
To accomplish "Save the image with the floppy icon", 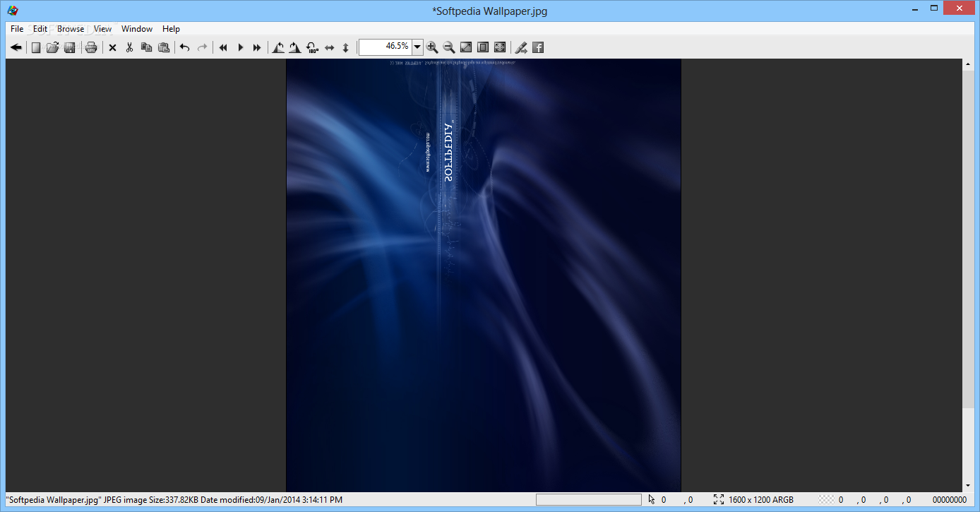I will tap(69, 47).
